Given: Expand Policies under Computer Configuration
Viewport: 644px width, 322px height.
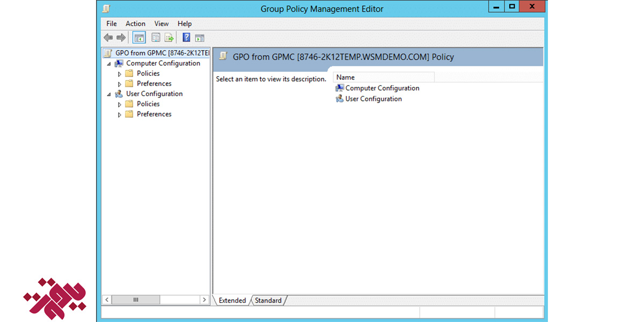Looking at the screenshot, I should [120, 74].
